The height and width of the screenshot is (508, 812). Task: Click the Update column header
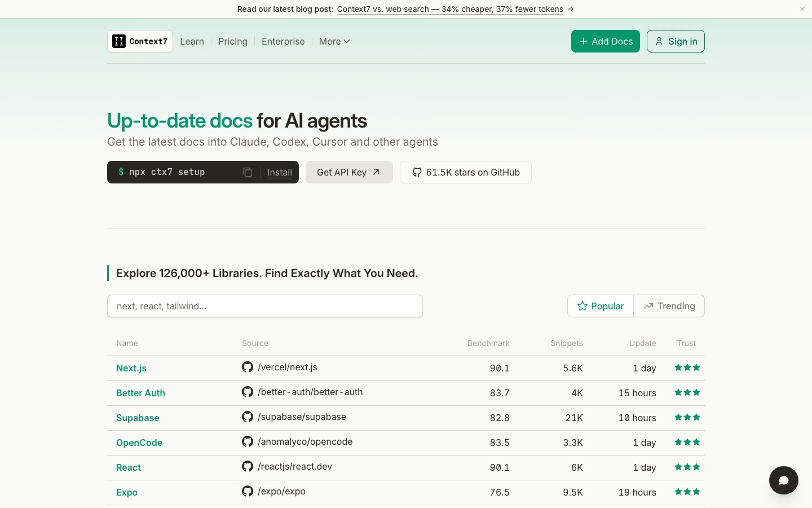pos(643,343)
